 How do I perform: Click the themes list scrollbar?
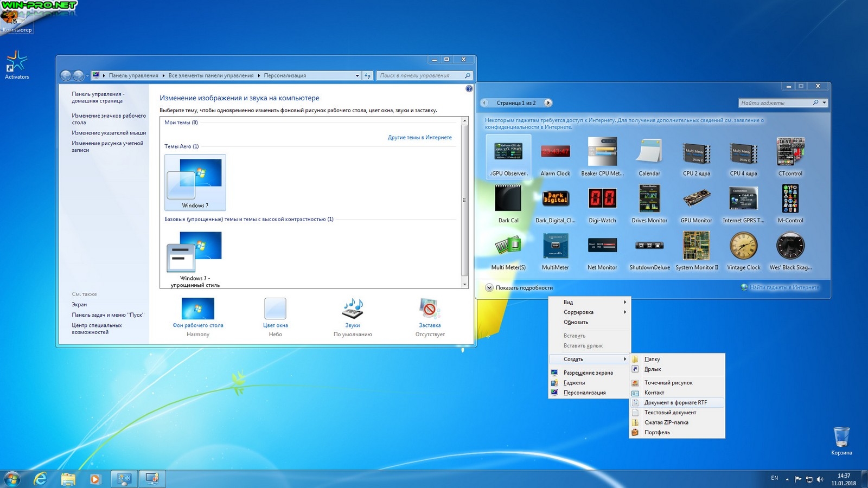click(x=464, y=202)
